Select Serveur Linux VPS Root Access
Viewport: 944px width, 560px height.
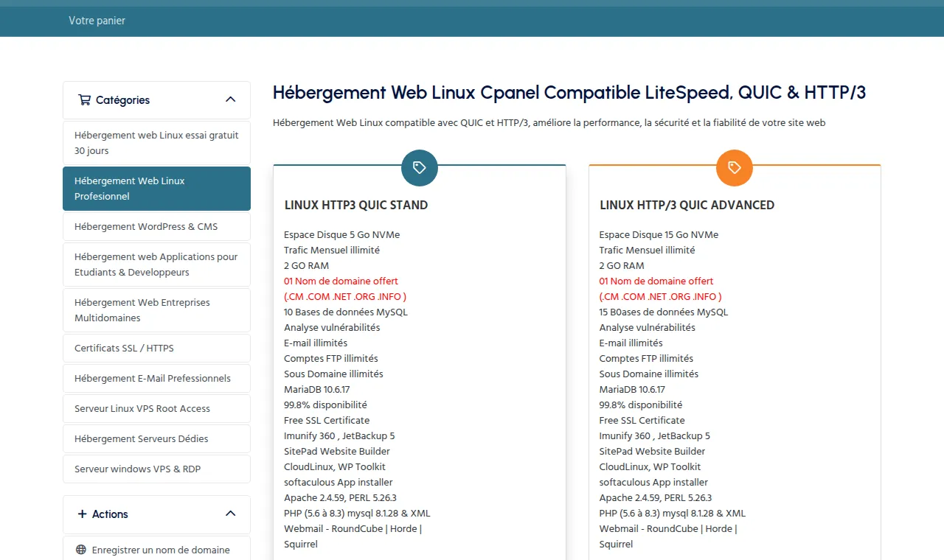point(156,408)
